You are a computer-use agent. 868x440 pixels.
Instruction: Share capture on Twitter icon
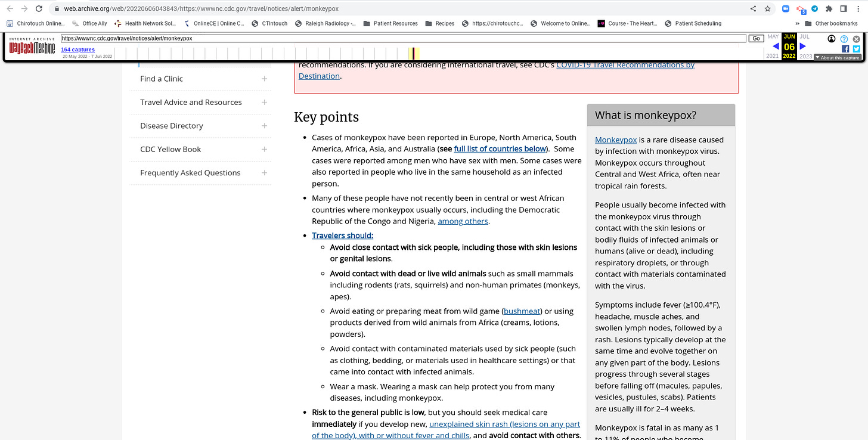coord(857,49)
